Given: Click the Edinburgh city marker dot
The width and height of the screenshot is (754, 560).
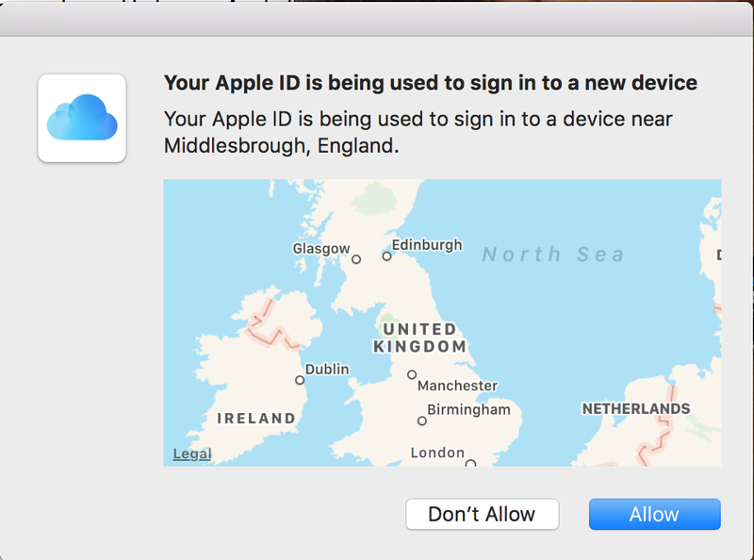Looking at the screenshot, I should pos(386,255).
